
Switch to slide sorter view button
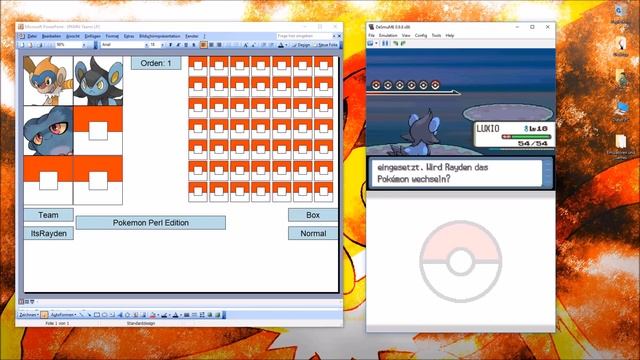point(27,302)
